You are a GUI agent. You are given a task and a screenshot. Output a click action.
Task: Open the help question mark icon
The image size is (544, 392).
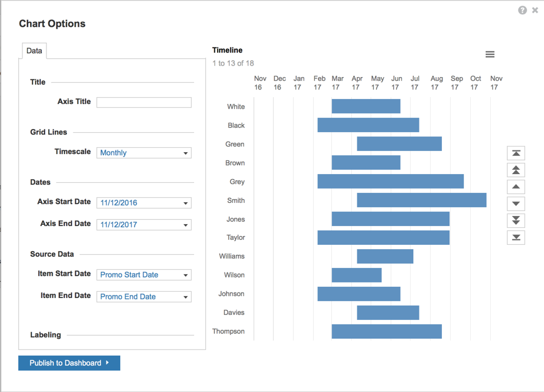(x=523, y=11)
